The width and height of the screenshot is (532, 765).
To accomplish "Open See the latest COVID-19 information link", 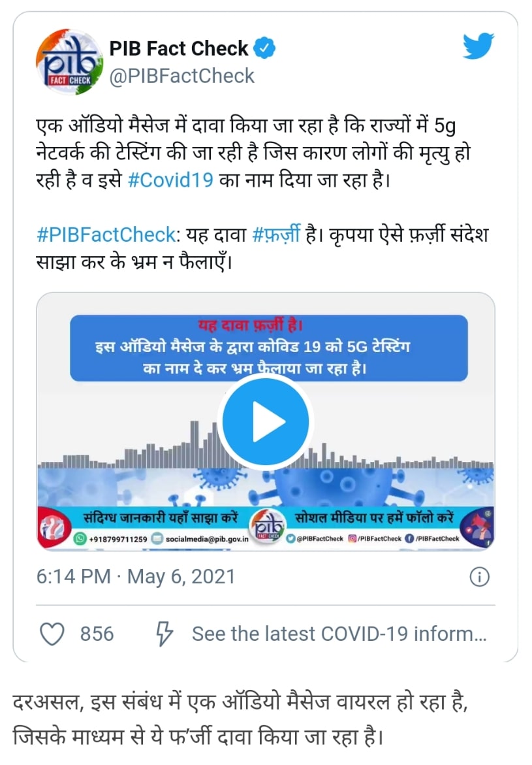I will (339, 634).
